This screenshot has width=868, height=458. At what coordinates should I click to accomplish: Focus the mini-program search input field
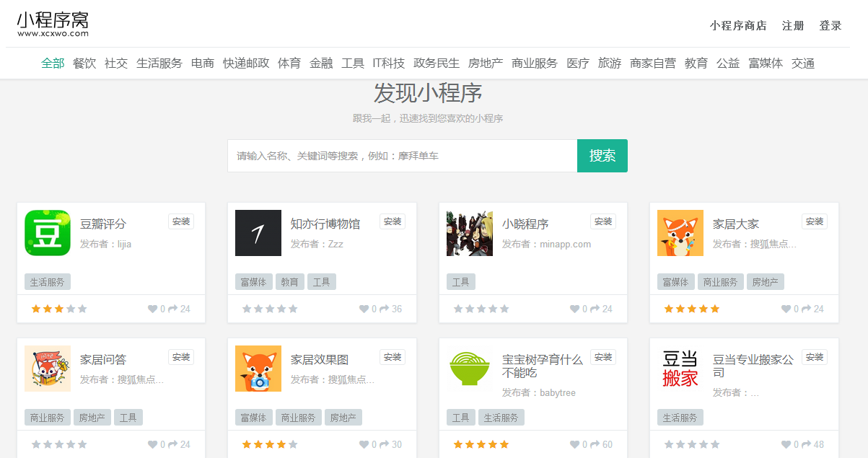(403, 156)
